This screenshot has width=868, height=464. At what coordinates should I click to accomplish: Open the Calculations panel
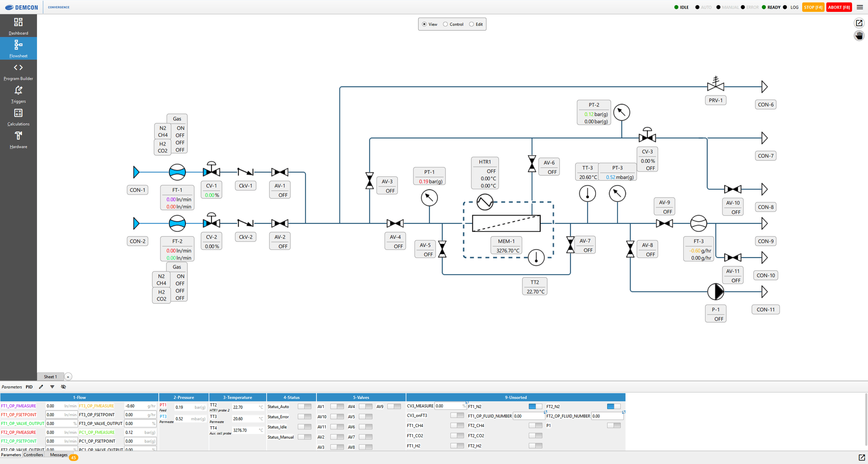(x=18, y=116)
